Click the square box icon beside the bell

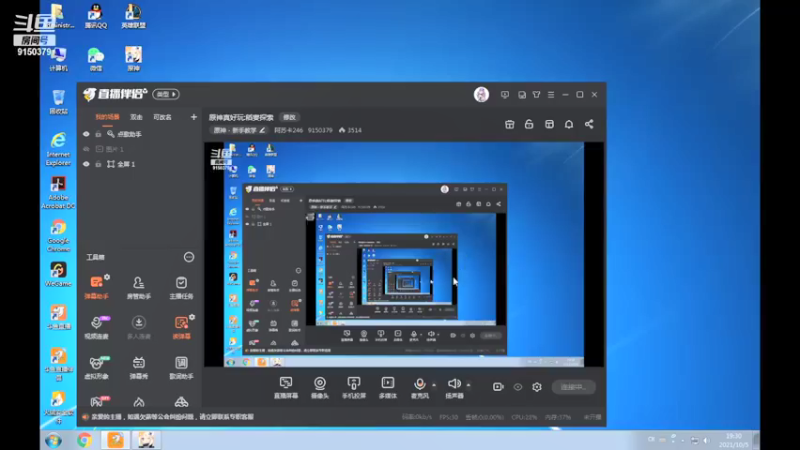549,124
